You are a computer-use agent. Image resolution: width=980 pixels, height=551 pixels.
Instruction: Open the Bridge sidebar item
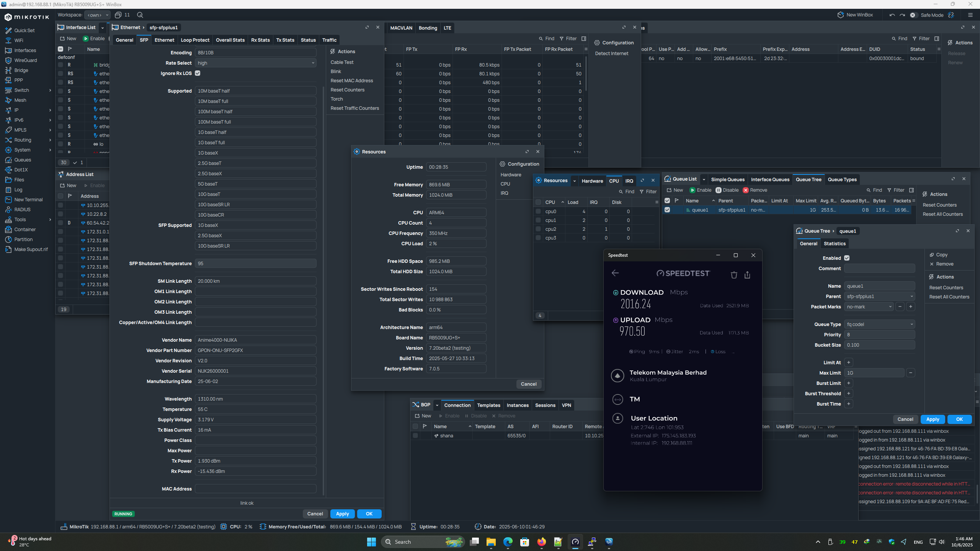pyautogui.click(x=21, y=70)
